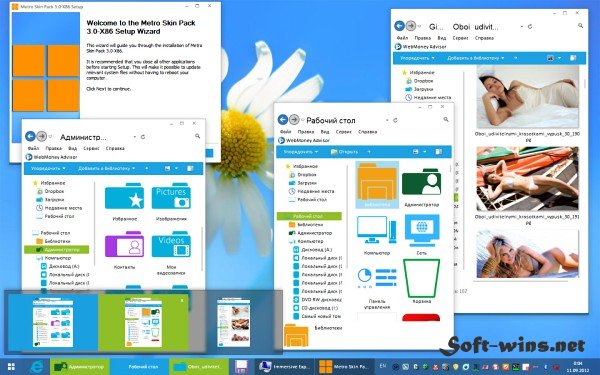Open the Справка menu in Рабочий стол window
600x375 pixels.
[x=367, y=132]
